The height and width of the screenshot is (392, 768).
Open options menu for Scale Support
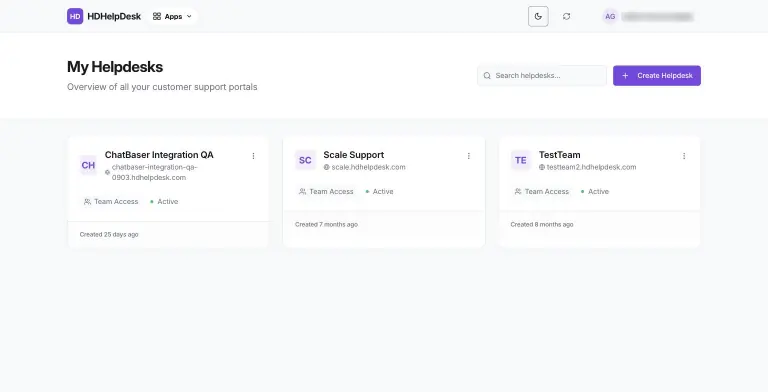point(469,156)
